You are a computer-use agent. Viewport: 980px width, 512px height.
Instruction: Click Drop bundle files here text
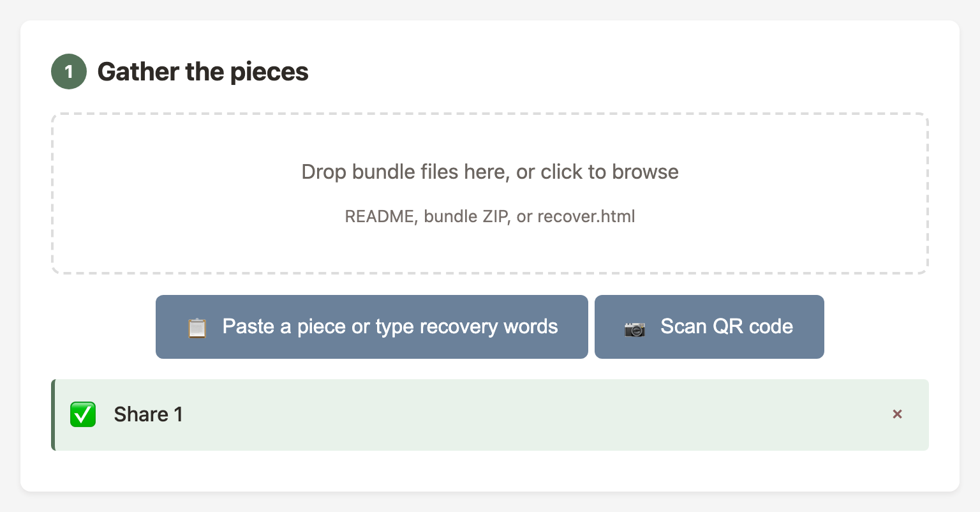click(x=489, y=172)
